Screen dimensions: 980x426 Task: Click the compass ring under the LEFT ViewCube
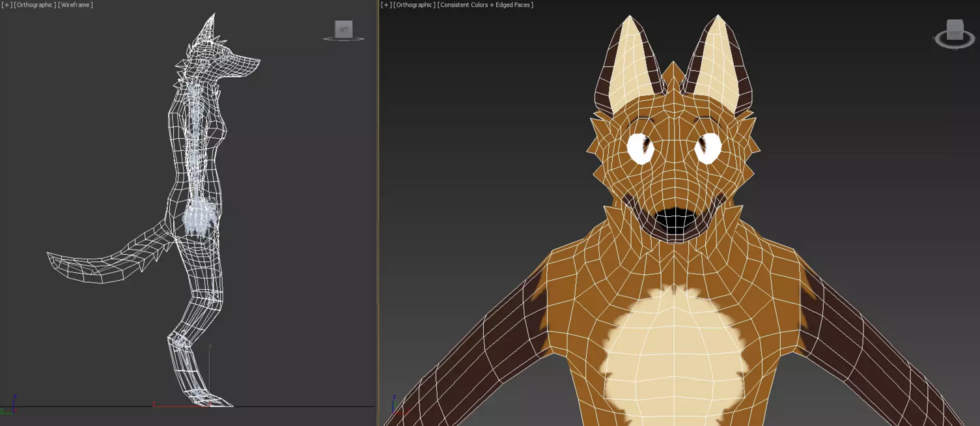pos(344,39)
